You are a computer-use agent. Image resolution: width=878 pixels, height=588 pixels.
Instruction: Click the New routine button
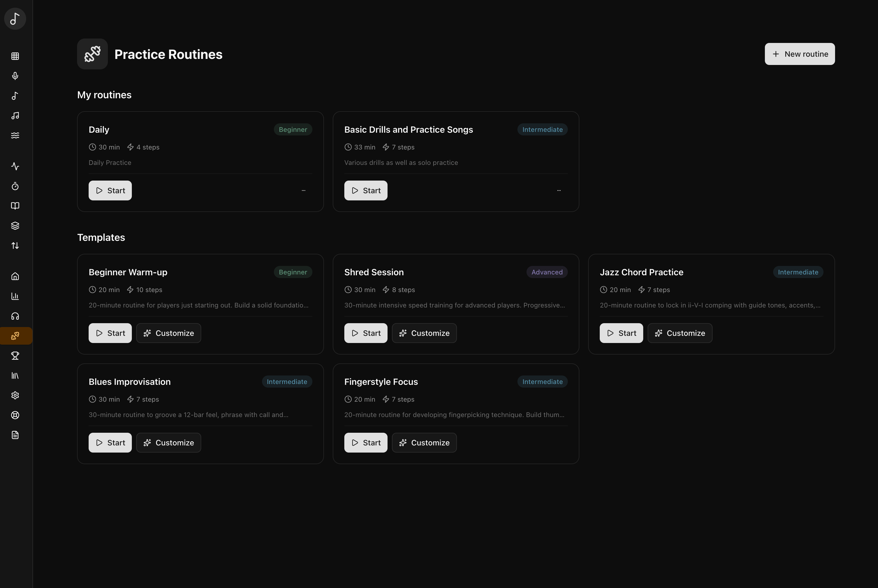coord(799,54)
